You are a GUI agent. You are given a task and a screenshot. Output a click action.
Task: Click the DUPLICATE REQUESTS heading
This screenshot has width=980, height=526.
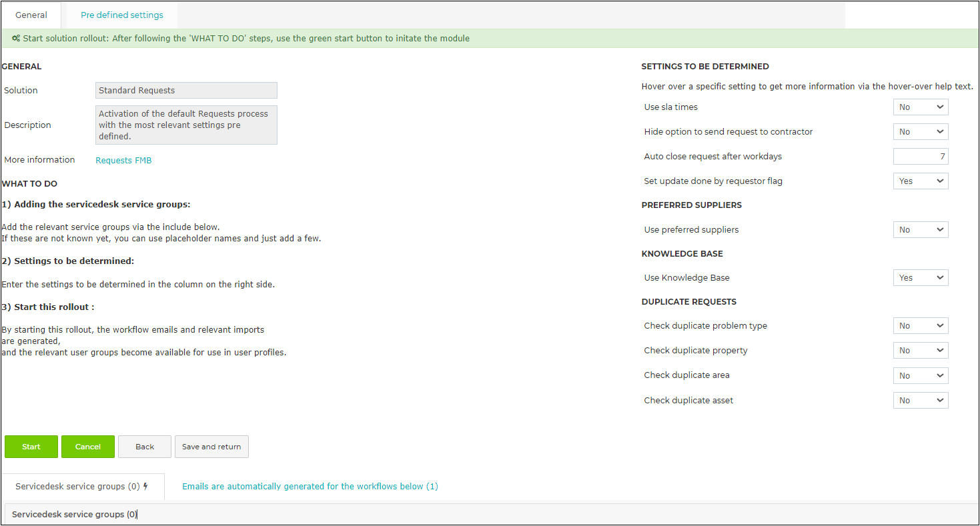[x=689, y=302]
